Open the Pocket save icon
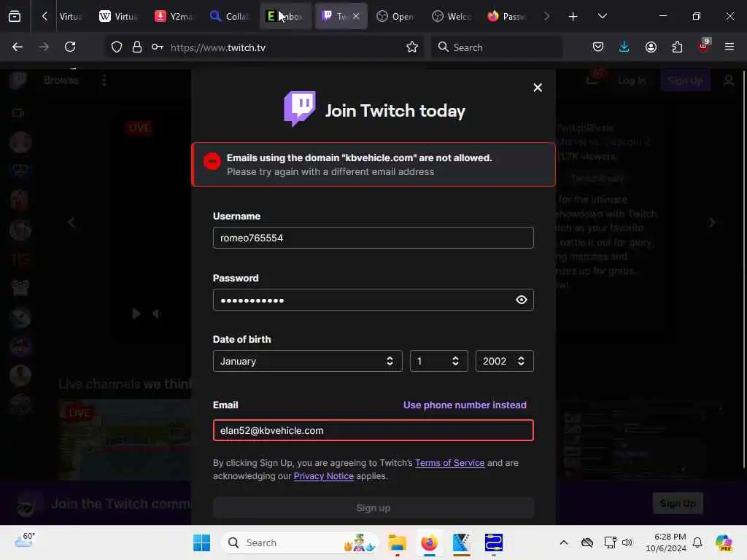 coord(598,47)
